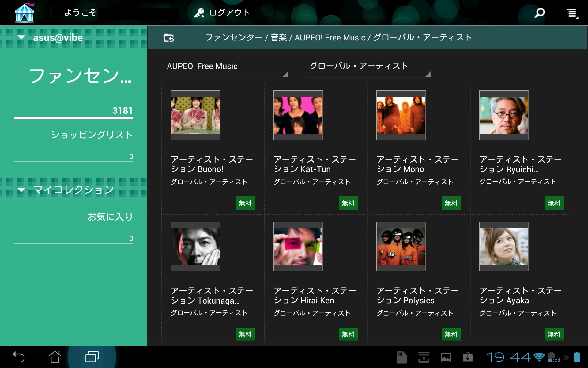Collapse the asus@vibe section

point(21,37)
